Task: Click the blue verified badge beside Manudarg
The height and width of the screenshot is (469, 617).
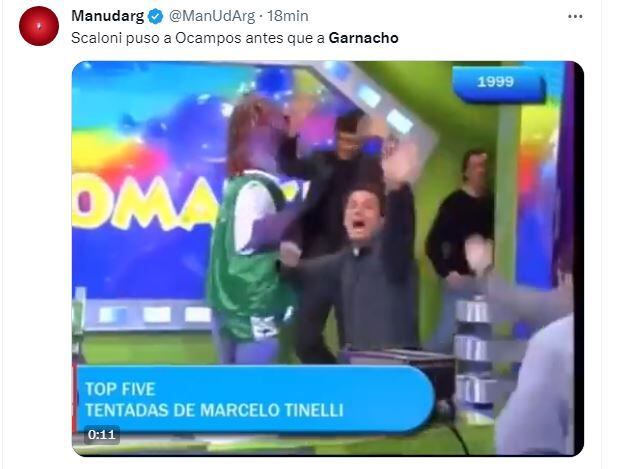Action: (155, 17)
